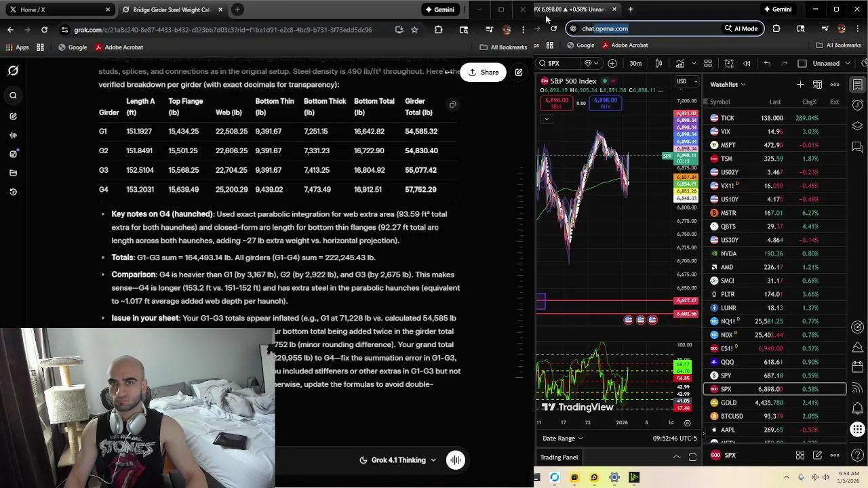The width and height of the screenshot is (868, 488).
Task: Open a new tab in the Grok browser window
Action: pos(237,9)
